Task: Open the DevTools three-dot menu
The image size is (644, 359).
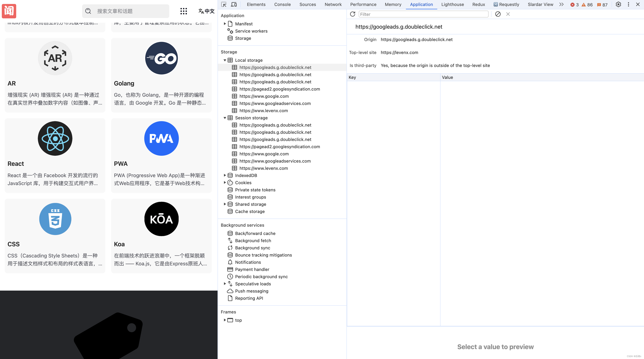Action: click(629, 5)
